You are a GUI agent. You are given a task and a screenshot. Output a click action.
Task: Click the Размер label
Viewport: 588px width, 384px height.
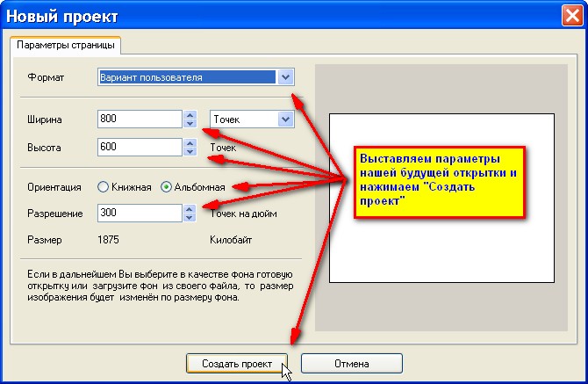point(44,240)
